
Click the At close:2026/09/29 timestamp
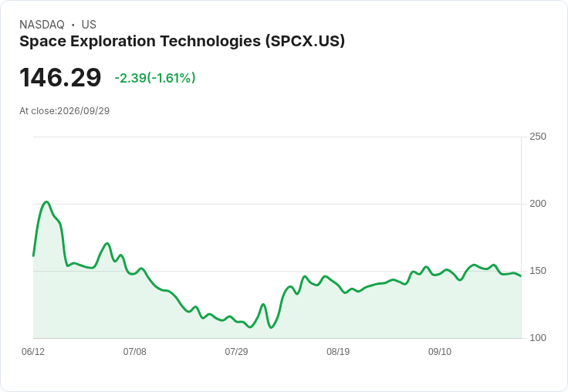click(x=65, y=111)
